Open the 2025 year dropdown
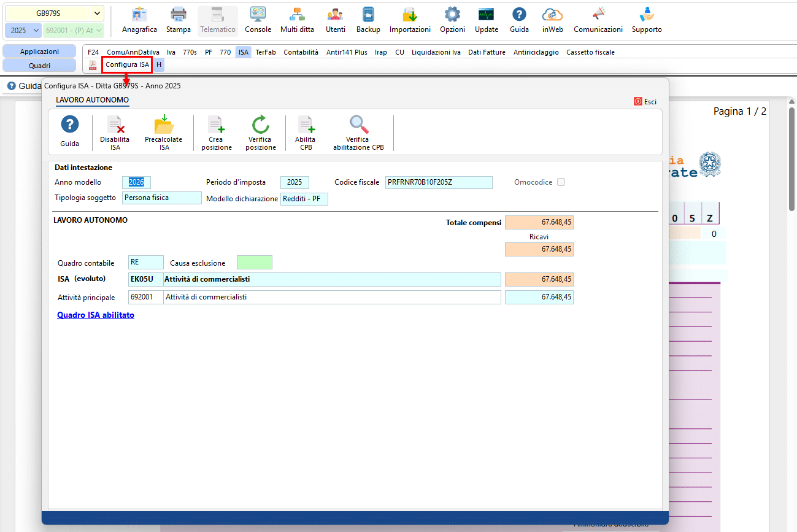 tap(23, 30)
